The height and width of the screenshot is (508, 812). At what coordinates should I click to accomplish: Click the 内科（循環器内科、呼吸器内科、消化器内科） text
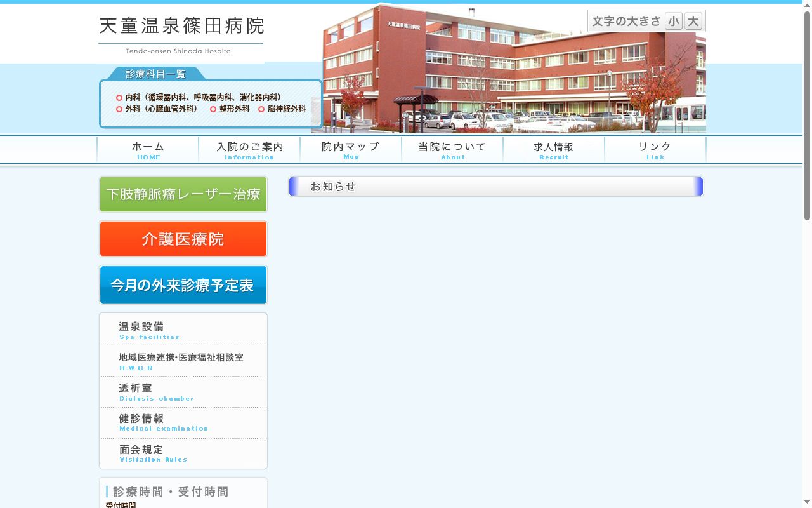[203, 97]
